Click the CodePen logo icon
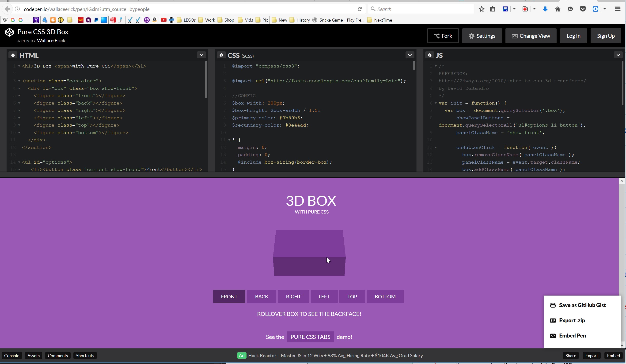626x364 pixels. point(9,32)
